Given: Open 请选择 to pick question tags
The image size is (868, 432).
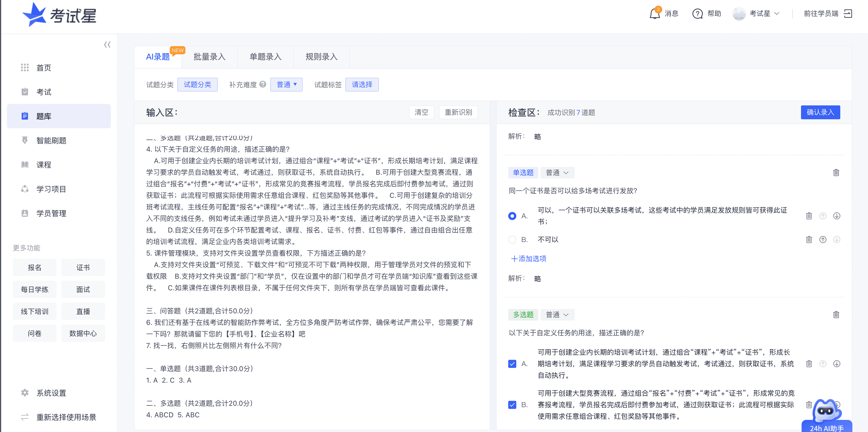Looking at the screenshot, I should pos(362,85).
